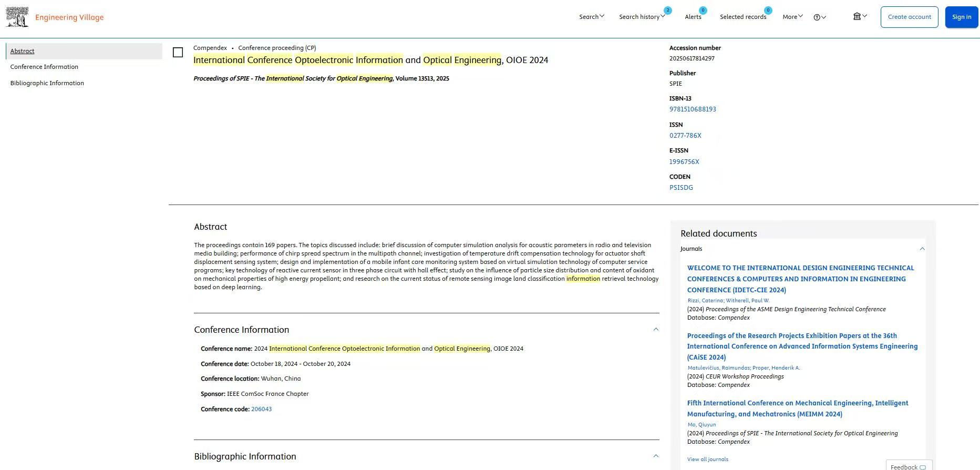Open CODEN link PSISDG
The image size is (980, 470).
tap(681, 188)
